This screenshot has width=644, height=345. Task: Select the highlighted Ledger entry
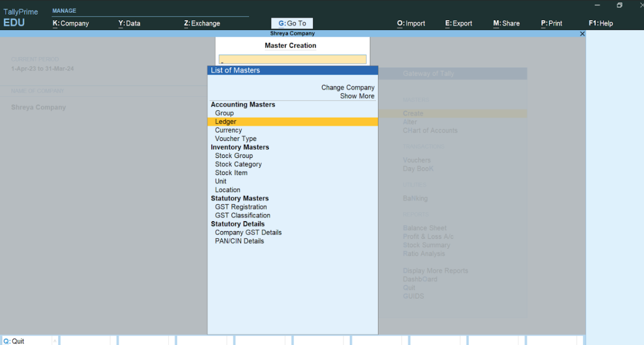tap(293, 121)
